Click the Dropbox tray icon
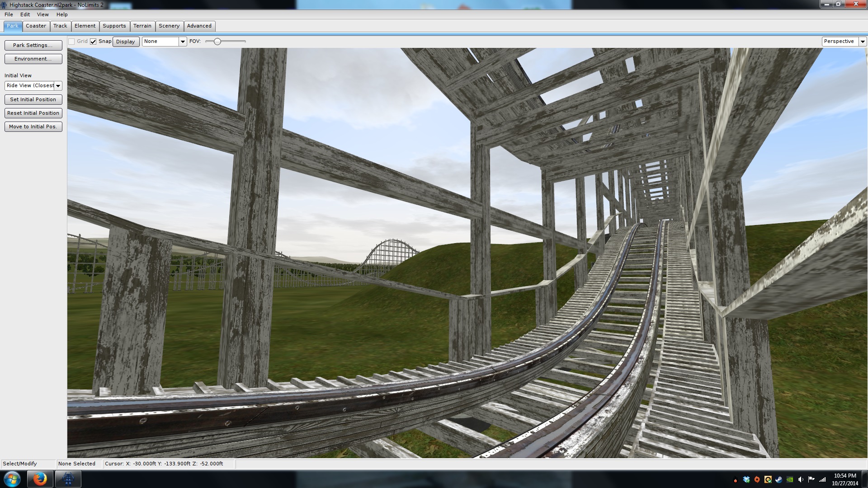Viewport: 868px width, 488px height. (x=746, y=479)
